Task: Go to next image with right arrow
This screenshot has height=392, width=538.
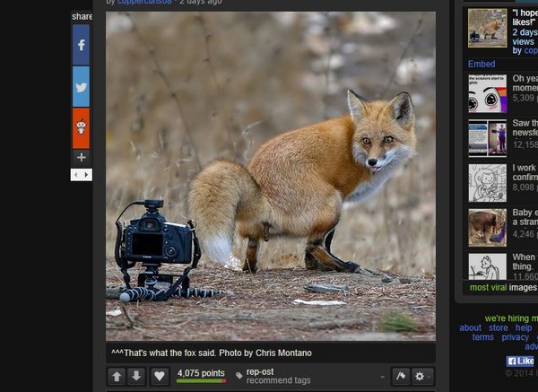Action: tap(86, 175)
